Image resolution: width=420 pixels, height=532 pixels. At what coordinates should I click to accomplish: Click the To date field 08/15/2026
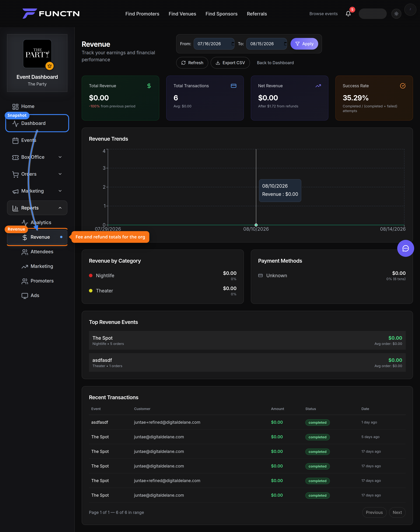pos(267,44)
